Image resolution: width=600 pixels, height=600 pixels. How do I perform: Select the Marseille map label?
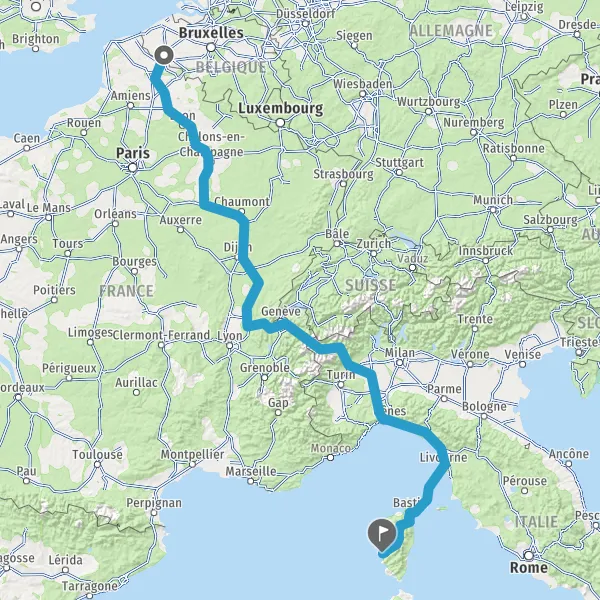pyautogui.click(x=251, y=471)
